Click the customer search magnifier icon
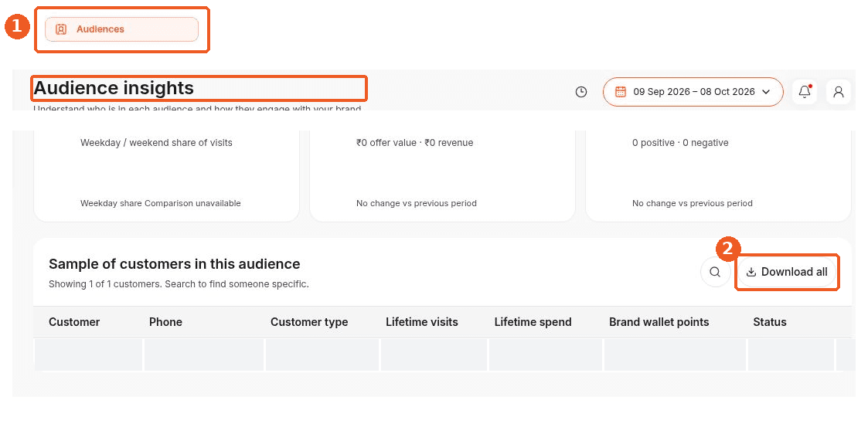Image resolution: width=868 pixels, height=424 pixels. [715, 272]
